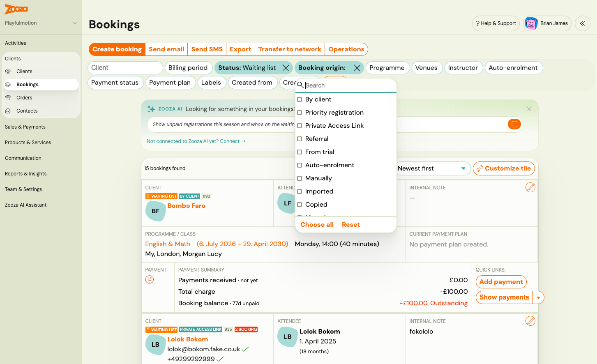Open Sales & Payments menu
597x364 pixels.
[x=25, y=127]
